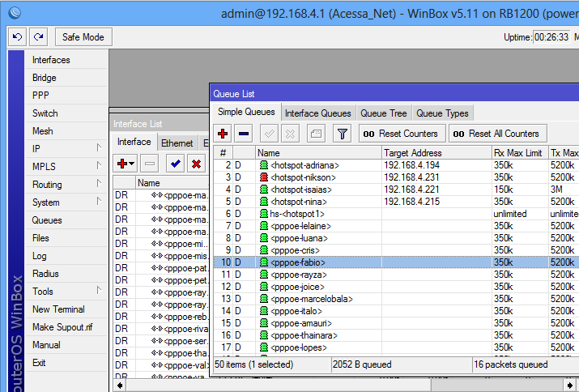Viewport: 579px width, 392px height.
Task: Select the pppoe-elaine queue icon
Action: pos(264,226)
